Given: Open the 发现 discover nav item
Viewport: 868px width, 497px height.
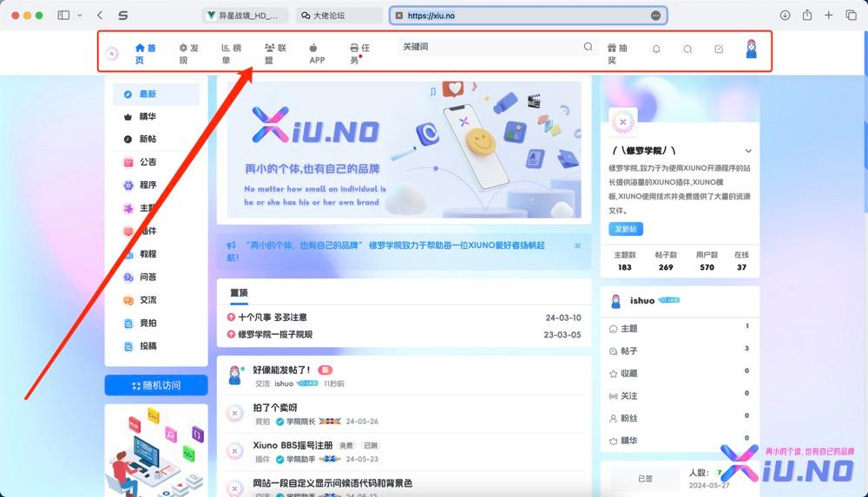Looking at the screenshot, I should click(x=188, y=54).
